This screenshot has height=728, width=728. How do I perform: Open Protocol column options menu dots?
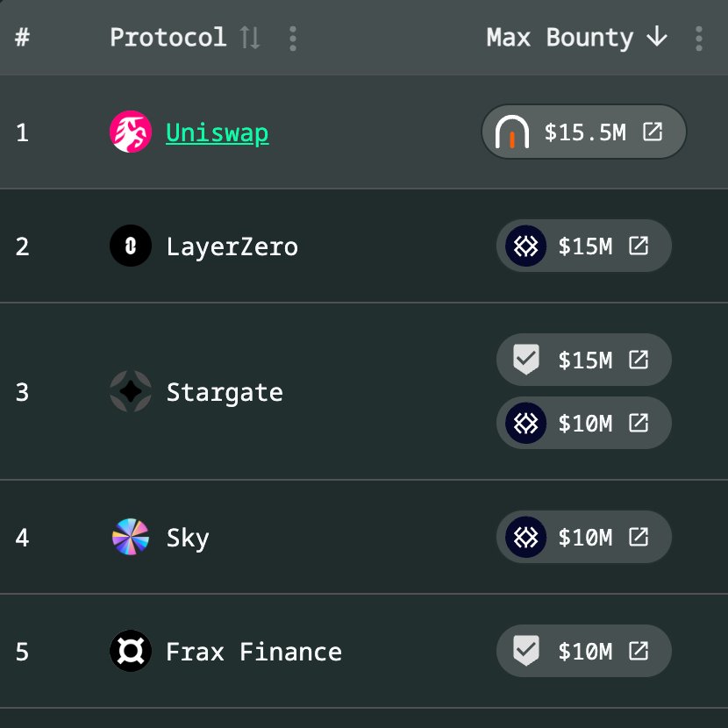(292, 38)
